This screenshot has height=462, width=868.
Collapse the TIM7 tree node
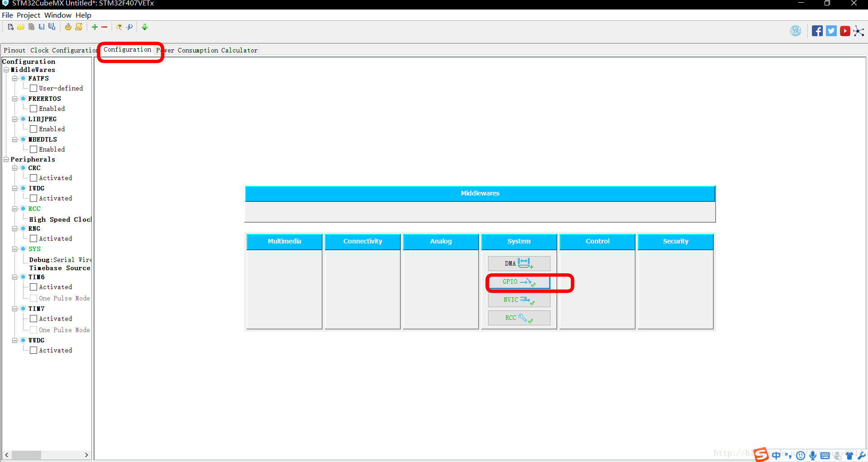coord(15,309)
